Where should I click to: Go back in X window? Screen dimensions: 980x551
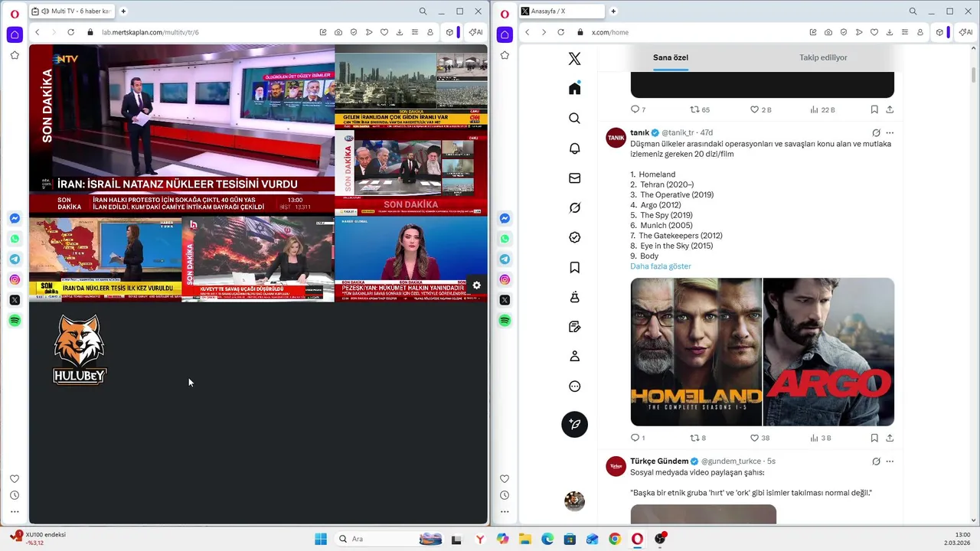(x=527, y=32)
